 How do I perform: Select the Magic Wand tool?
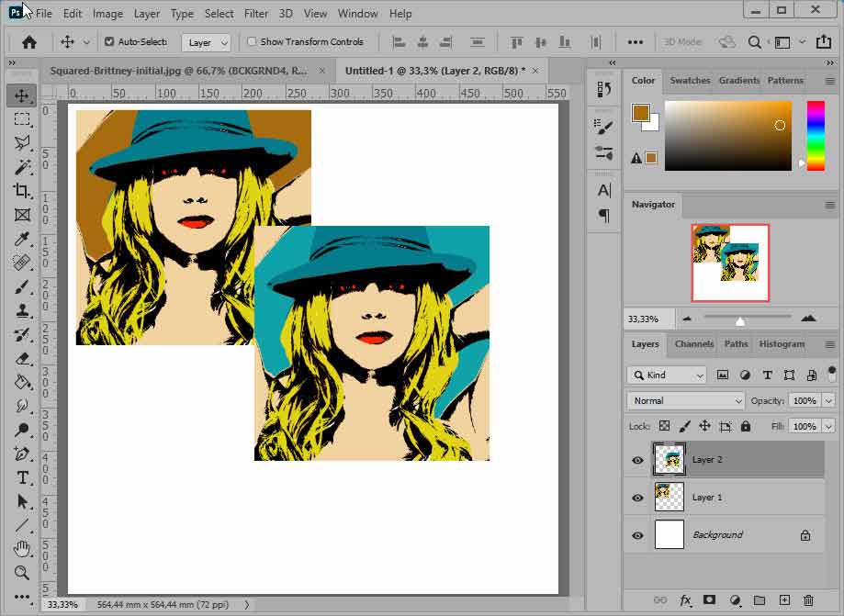(x=21, y=167)
